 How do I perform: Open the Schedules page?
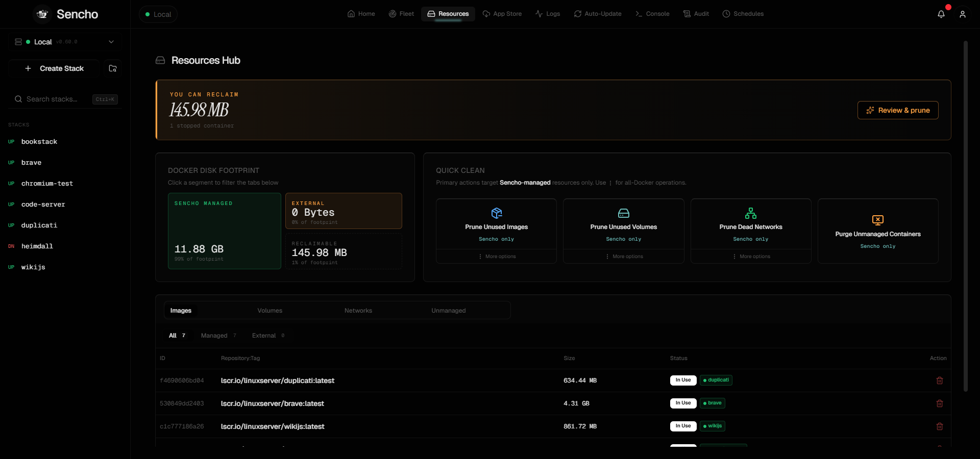(743, 14)
